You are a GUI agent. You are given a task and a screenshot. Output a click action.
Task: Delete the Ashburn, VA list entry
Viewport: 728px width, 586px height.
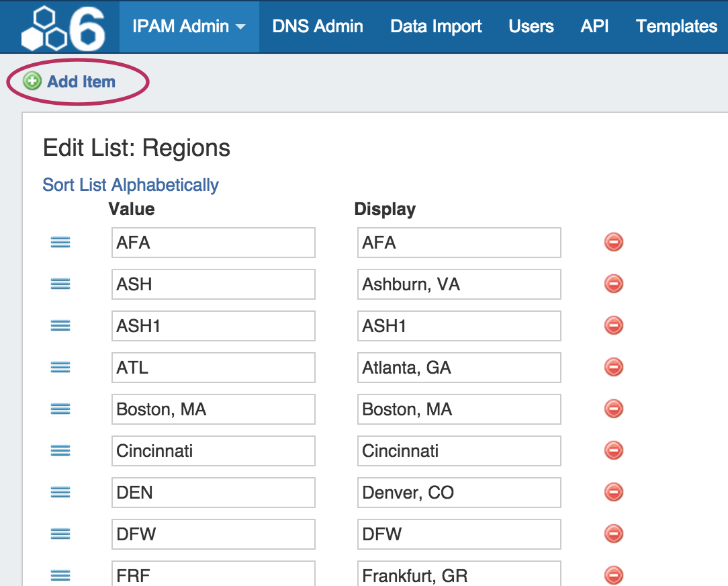coord(613,284)
